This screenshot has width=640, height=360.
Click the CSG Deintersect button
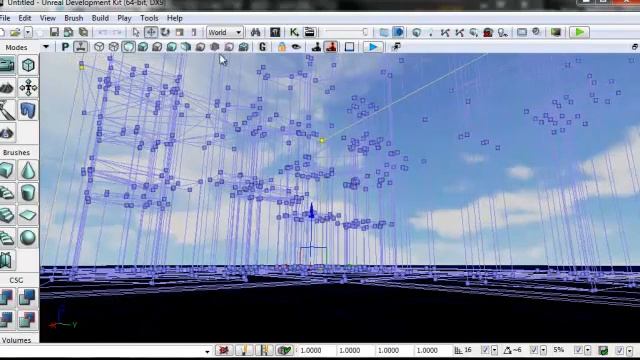click(27, 320)
